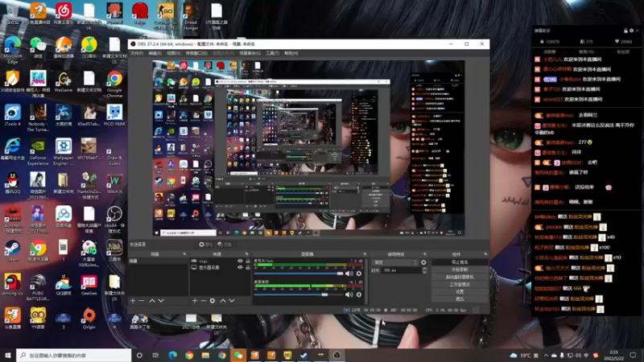The height and width of the screenshot is (362, 644).
Task: Move selected source up in list
Action: pyautogui.click(x=223, y=301)
